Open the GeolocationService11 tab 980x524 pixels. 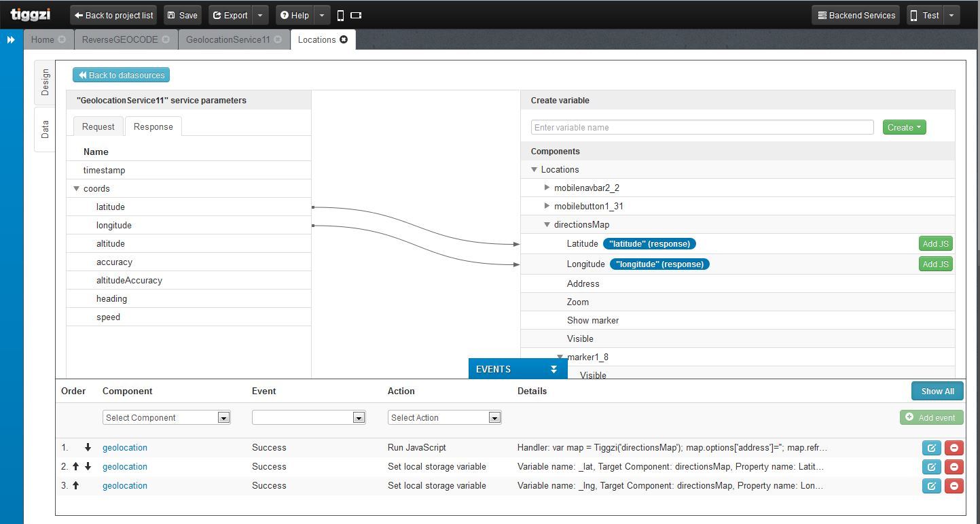coord(228,39)
